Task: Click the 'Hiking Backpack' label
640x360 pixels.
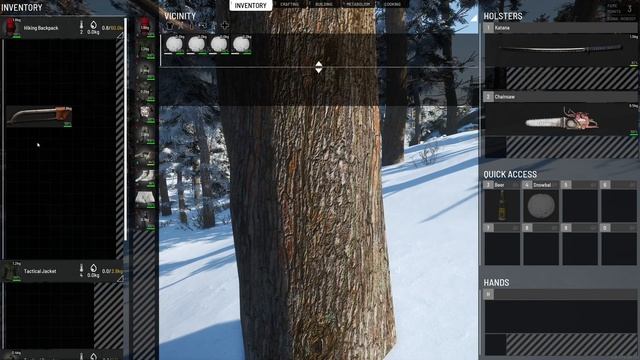Action: (41, 28)
